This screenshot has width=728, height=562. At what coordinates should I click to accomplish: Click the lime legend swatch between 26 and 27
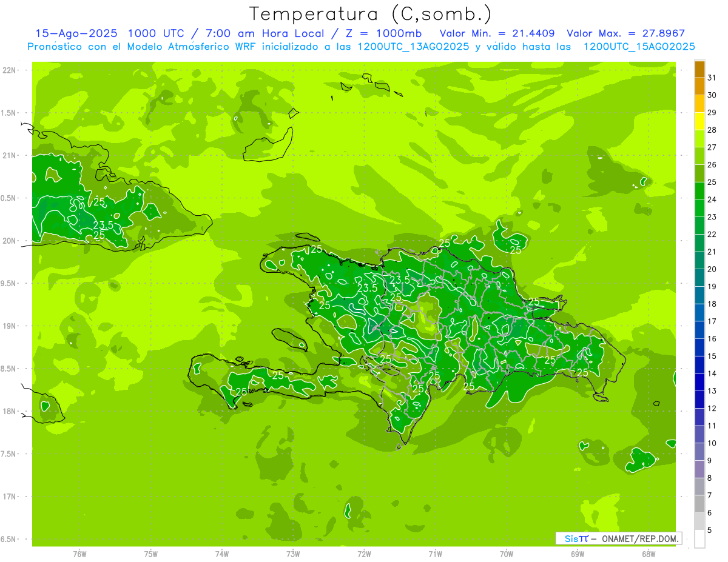(x=699, y=156)
